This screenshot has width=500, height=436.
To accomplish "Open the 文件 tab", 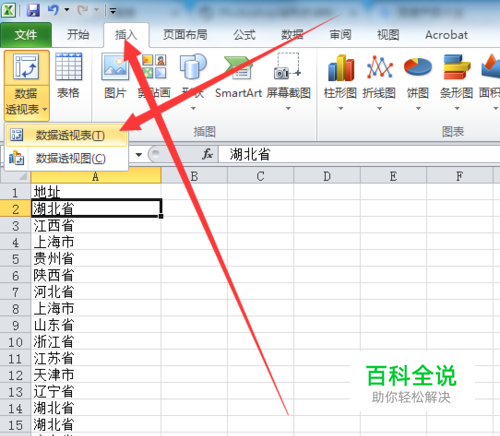I will [26, 35].
